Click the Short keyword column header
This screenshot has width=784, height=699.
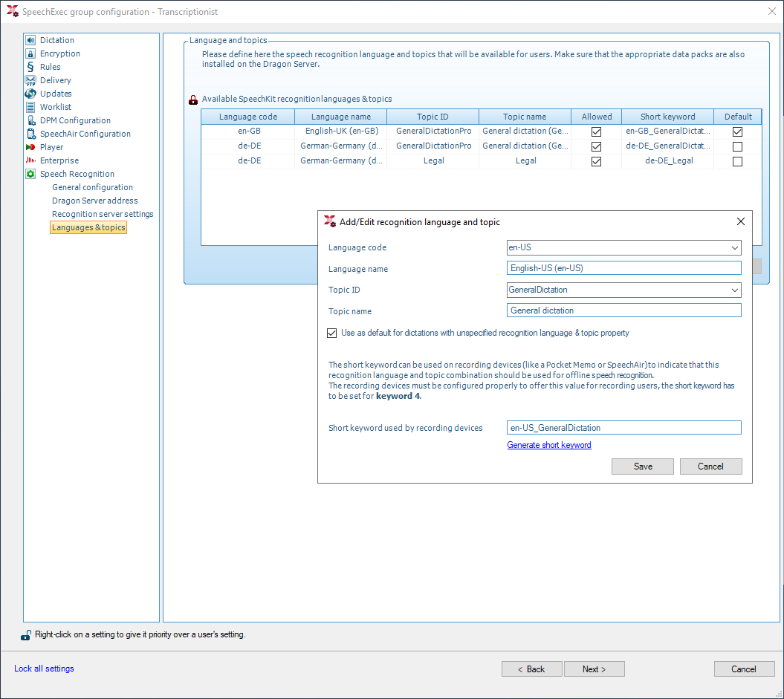coord(667,117)
